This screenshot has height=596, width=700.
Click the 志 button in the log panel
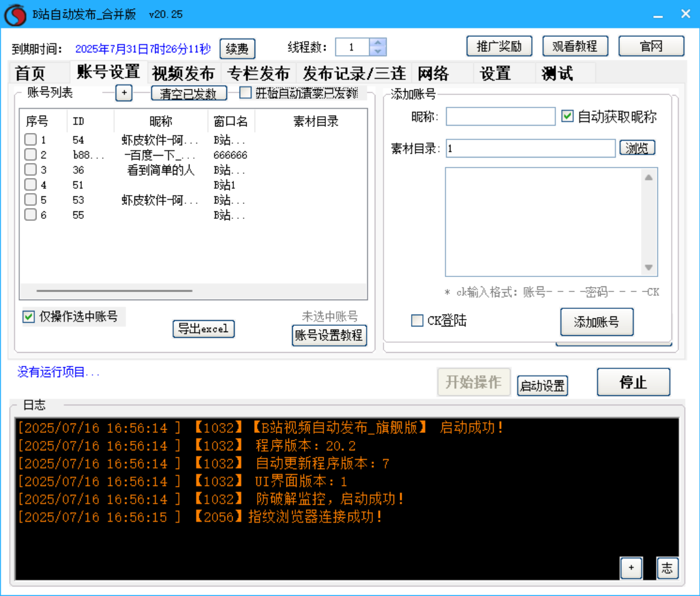667,568
